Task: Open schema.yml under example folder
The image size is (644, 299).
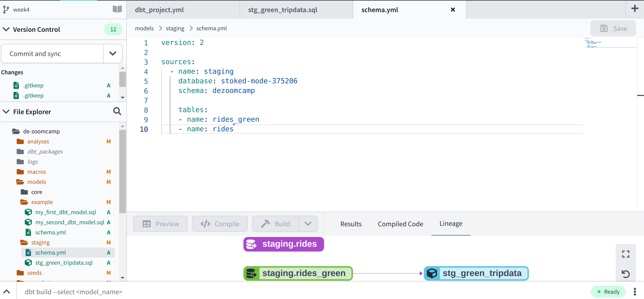Action: click(50, 232)
